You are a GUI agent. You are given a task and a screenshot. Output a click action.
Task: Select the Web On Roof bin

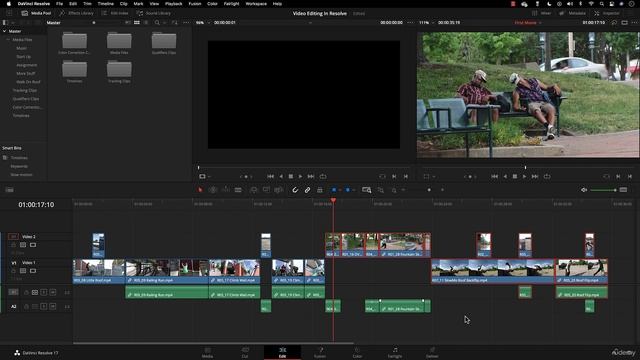tap(28, 82)
